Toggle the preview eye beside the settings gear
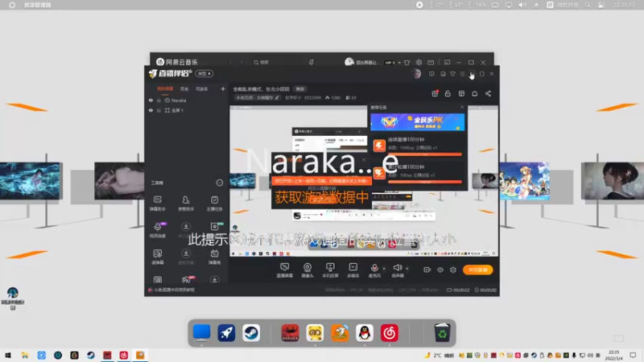 point(440,269)
